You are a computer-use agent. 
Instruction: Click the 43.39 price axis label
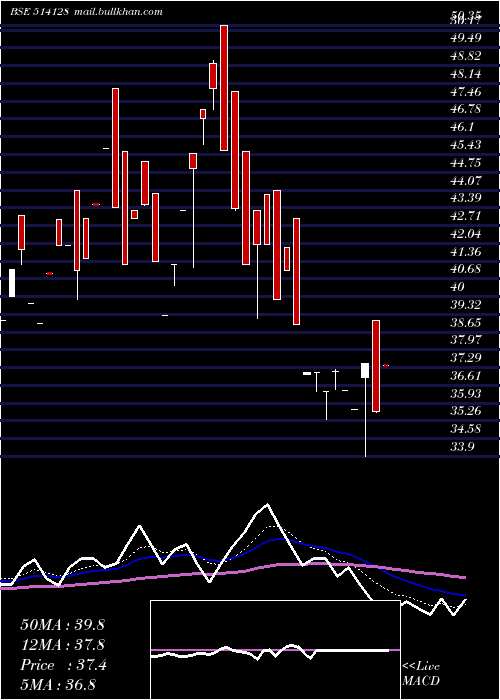coord(466,198)
